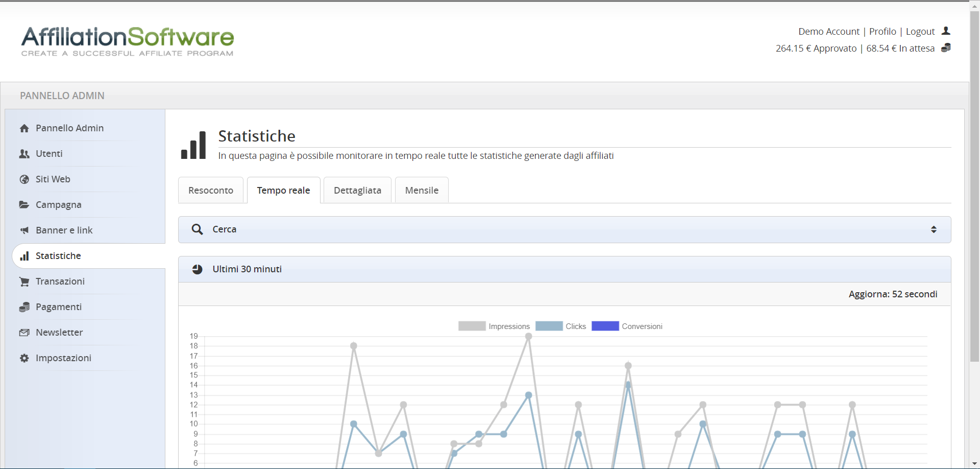Click the megaphone icon beside Banner e link
This screenshot has height=469, width=980.
click(x=24, y=230)
